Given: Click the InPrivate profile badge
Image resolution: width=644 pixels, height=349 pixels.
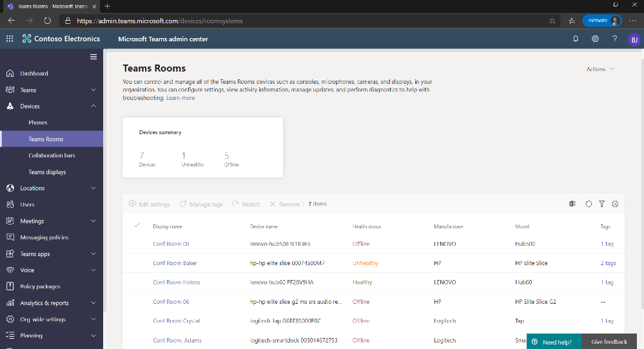Looking at the screenshot, I should pyautogui.click(x=601, y=21).
